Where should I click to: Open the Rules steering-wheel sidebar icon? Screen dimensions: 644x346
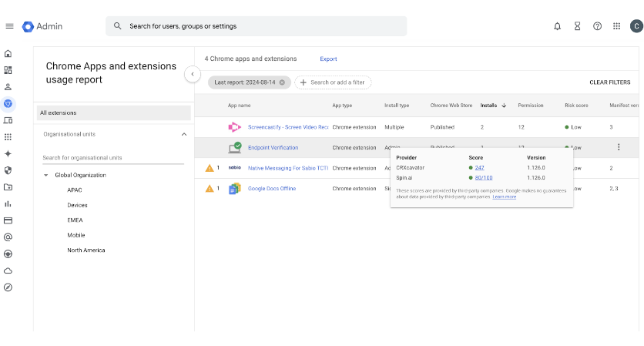point(8,254)
